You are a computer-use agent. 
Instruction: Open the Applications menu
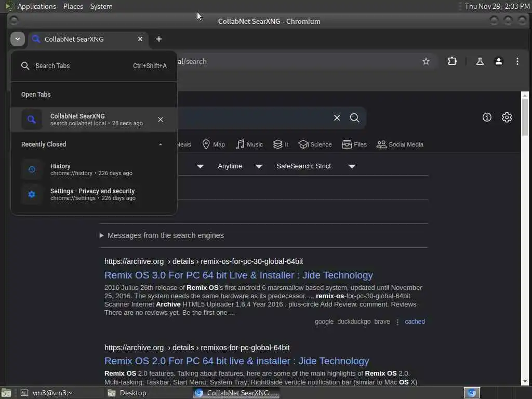(37, 6)
